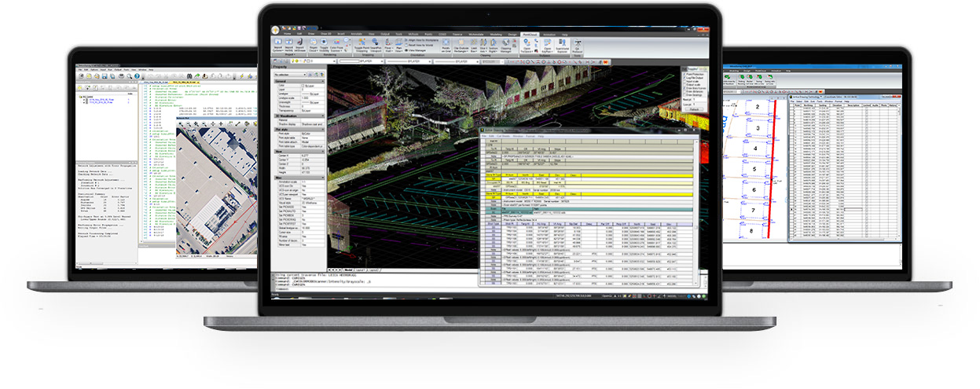The width and height of the screenshot is (980, 389).
Task: Click the Clipping Manager icon
Action: (x=506, y=44)
